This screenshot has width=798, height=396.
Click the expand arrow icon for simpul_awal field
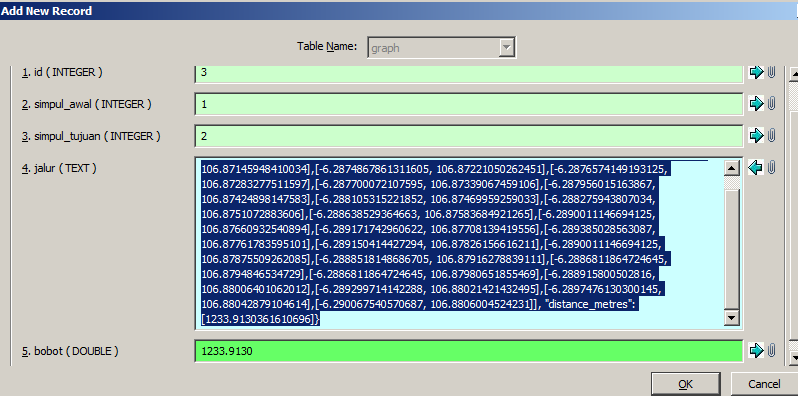756,104
